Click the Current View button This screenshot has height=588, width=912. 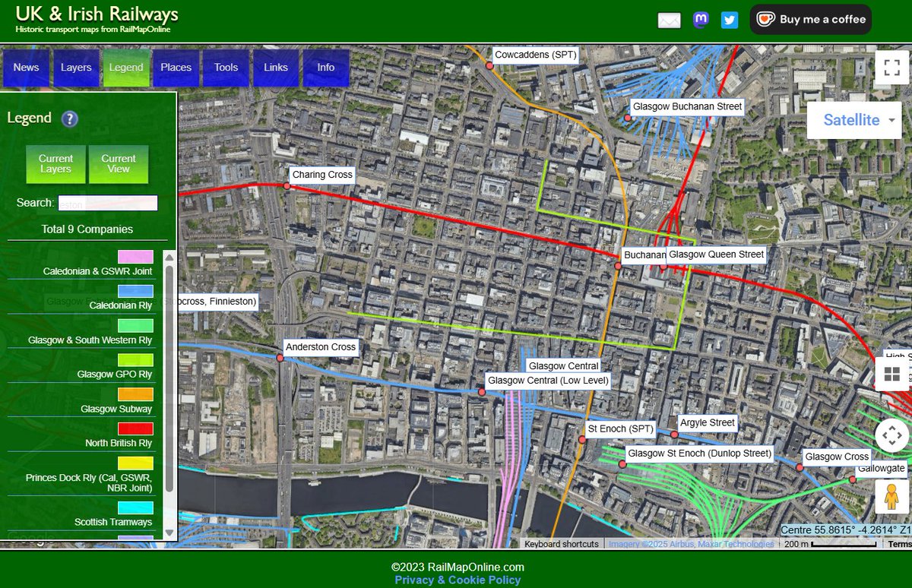pos(119,164)
